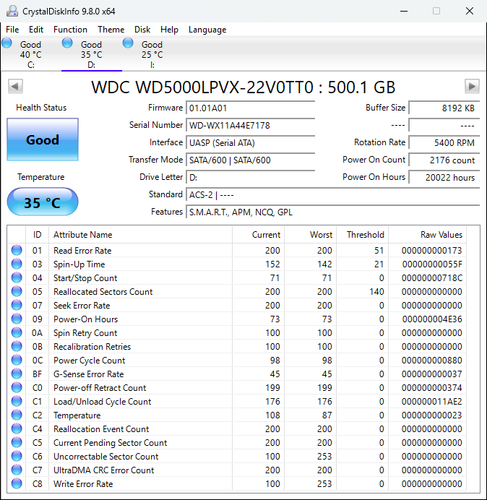Click the Power On Hours value
This screenshot has width=487, height=500.
pos(444,177)
